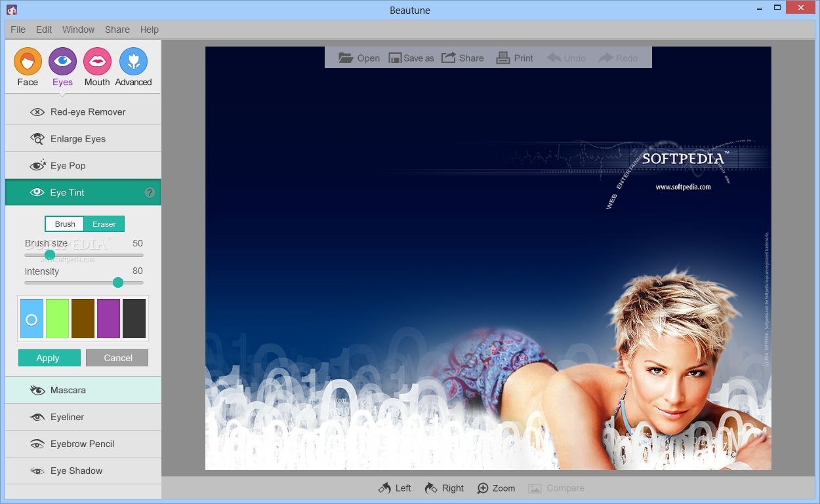
Task: Expand the Mascara tool
Action: tap(83, 390)
